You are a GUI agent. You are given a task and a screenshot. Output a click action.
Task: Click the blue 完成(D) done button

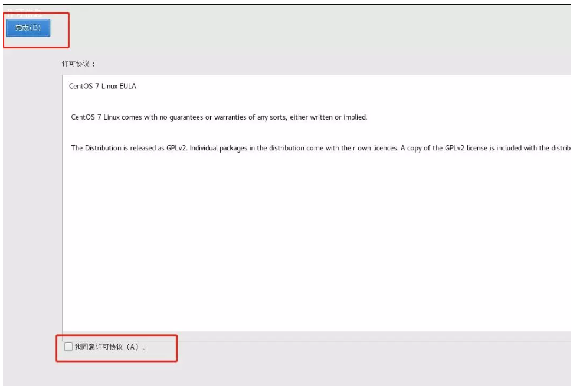28,28
